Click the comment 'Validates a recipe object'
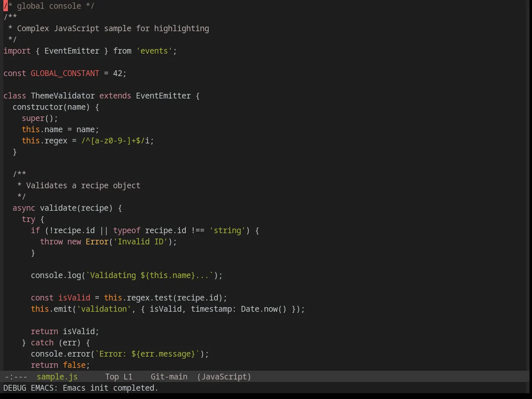The image size is (532, 399). [83, 185]
